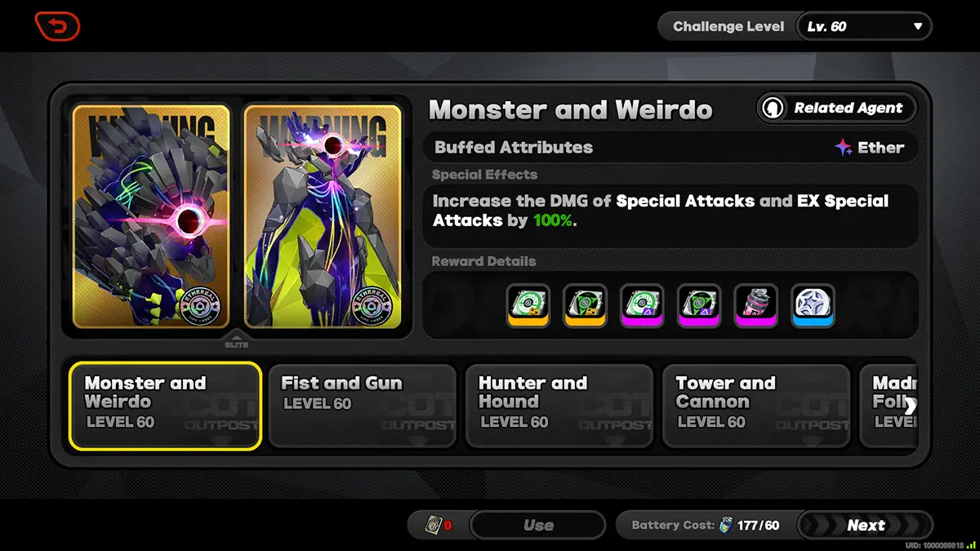Select the second orange disc reward icon

tap(585, 305)
